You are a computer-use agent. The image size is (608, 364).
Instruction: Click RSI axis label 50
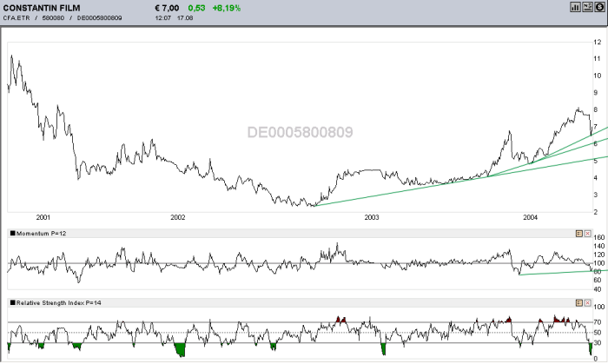[x=598, y=333]
